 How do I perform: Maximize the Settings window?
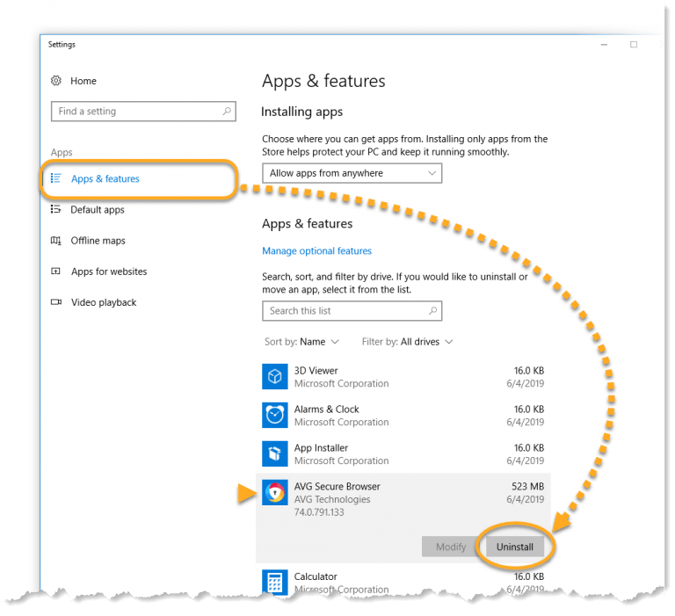(x=634, y=44)
